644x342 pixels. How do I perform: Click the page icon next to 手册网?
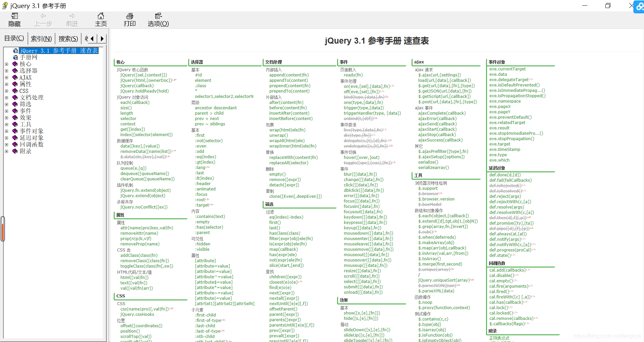click(15, 57)
